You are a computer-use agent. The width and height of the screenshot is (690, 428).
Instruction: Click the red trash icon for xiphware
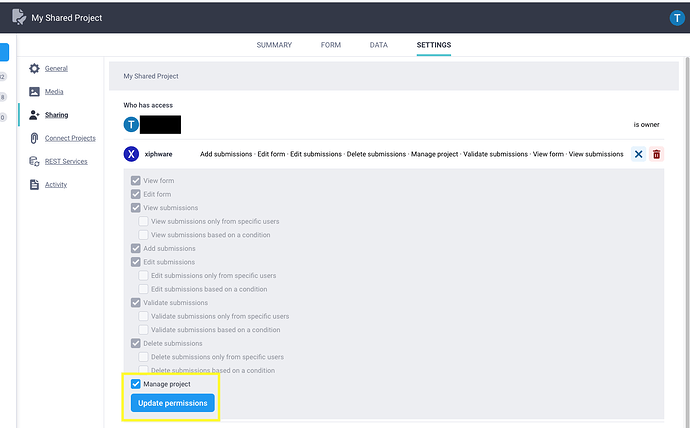[657, 154]
